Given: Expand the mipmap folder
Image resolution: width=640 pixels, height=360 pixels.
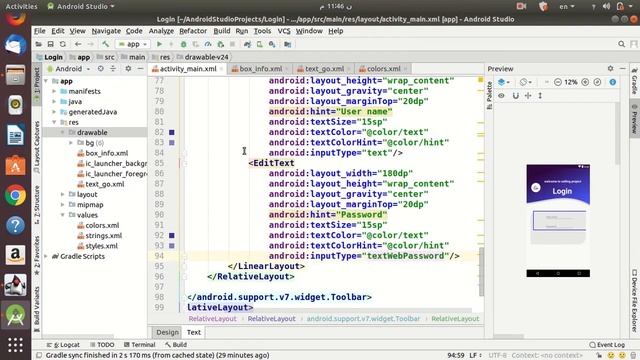Looking at the screenshot, I should pos(62,205).
